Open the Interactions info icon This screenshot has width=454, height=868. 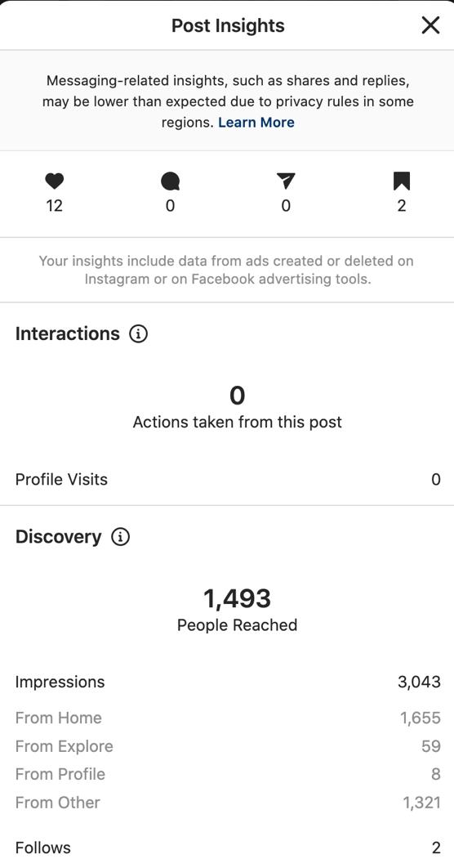click(x=138, y=333)
